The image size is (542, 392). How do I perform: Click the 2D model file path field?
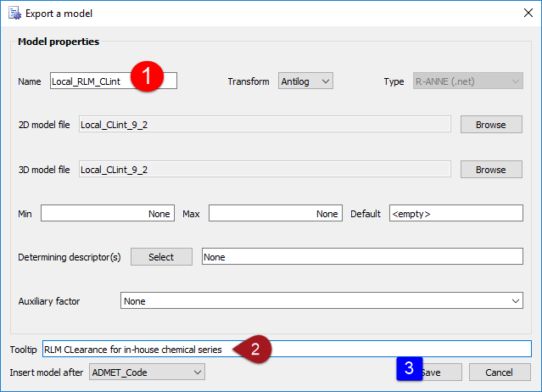click(x=265, y=124)
